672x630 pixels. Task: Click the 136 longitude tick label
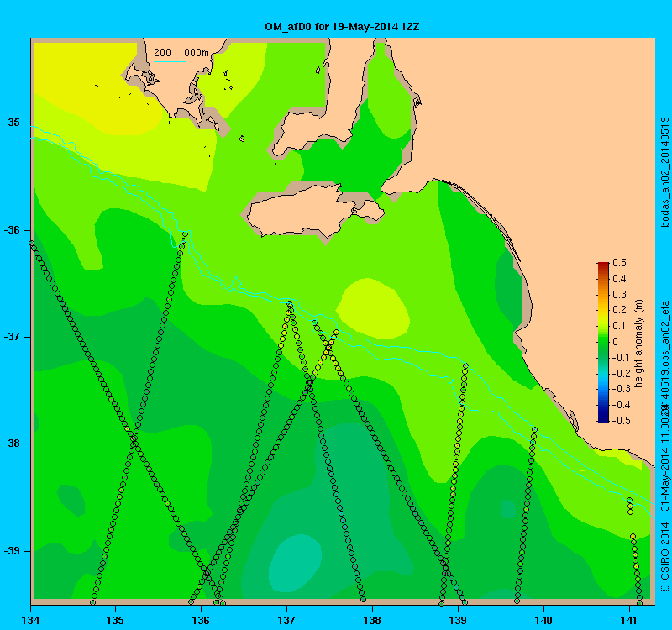pyautogui.click(x=201, y=621)
